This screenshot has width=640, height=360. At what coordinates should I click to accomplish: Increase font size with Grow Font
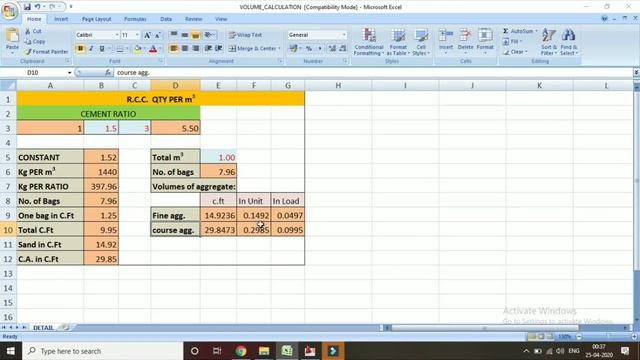(147, 35)
